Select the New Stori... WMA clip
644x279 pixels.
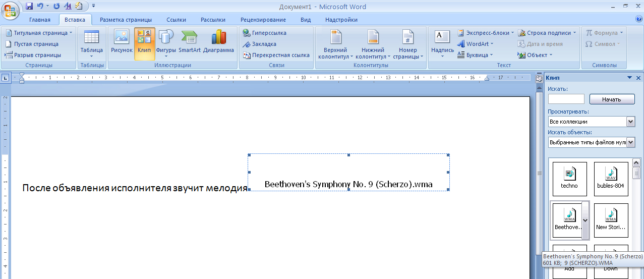click(611, 220)
